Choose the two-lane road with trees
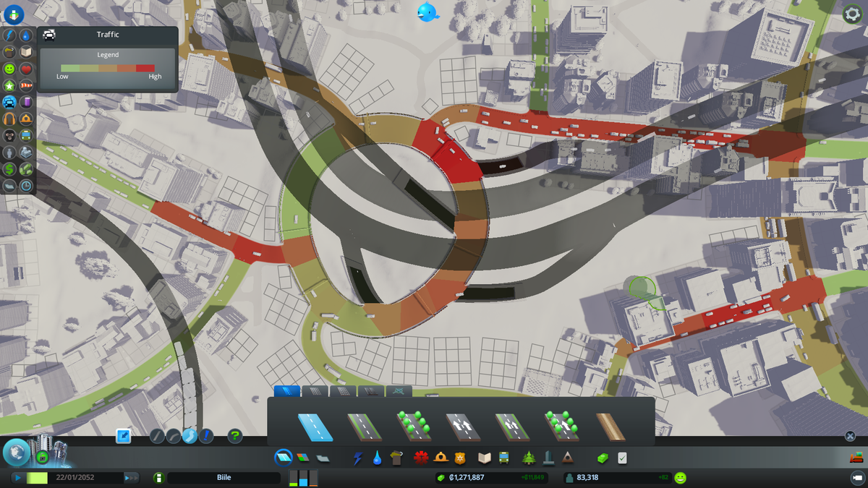The width and height of the screenshot is (868, 488). 413,426
